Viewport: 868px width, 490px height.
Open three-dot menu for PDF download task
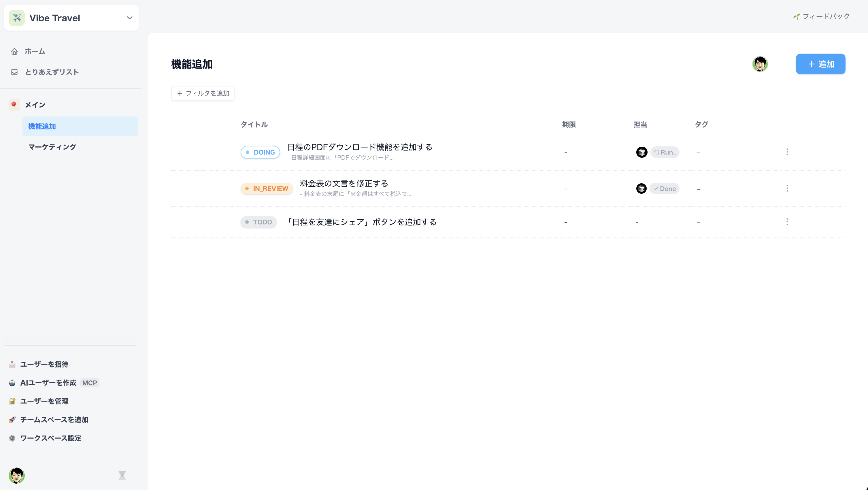coord(787,152)
